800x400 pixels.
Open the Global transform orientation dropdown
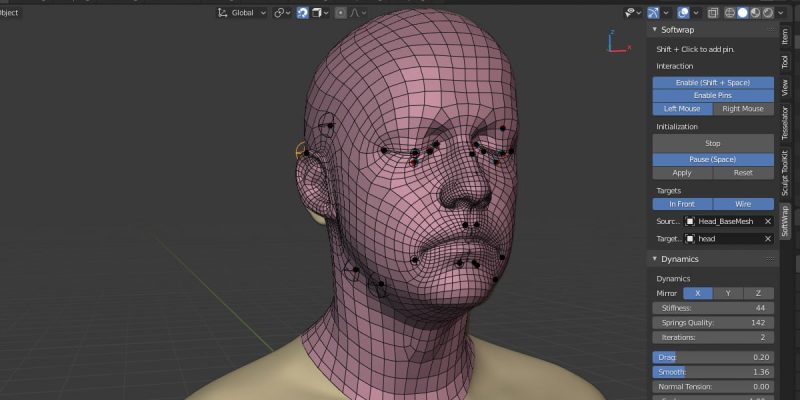(x=242, y=13)
